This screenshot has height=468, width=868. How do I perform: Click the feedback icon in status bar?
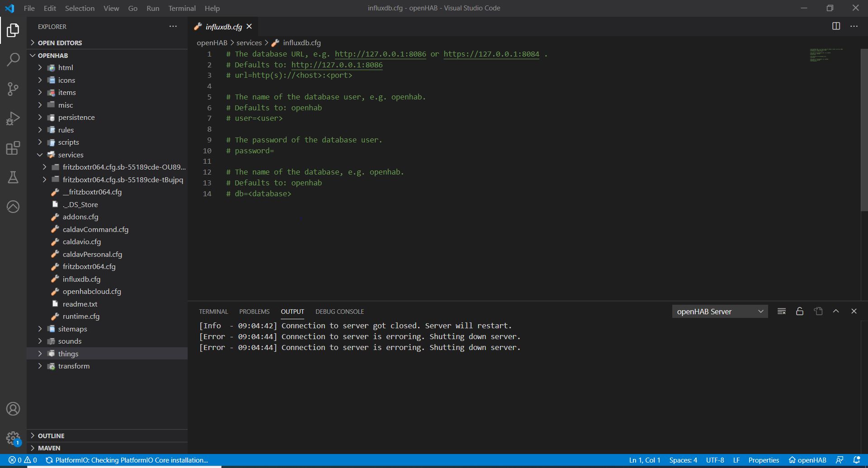click(x=840, y=460)
